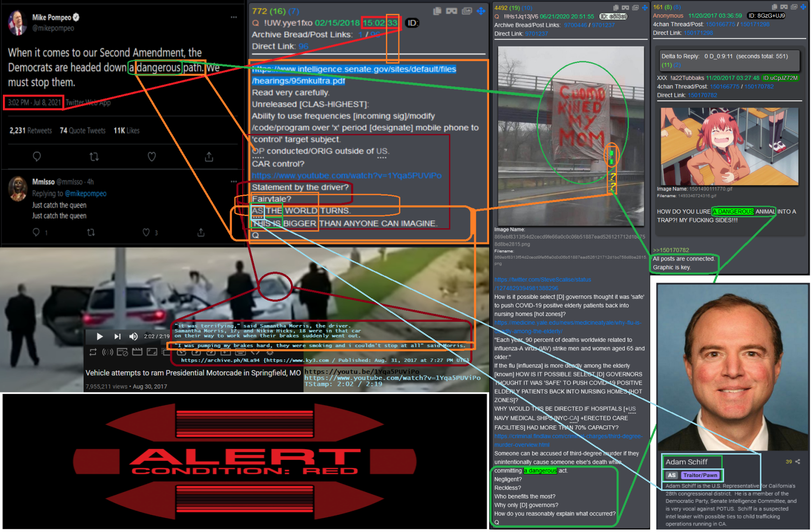
Task: Open Direct Link 150170782 in quoted reply
Action: click(x=703, y=95)
